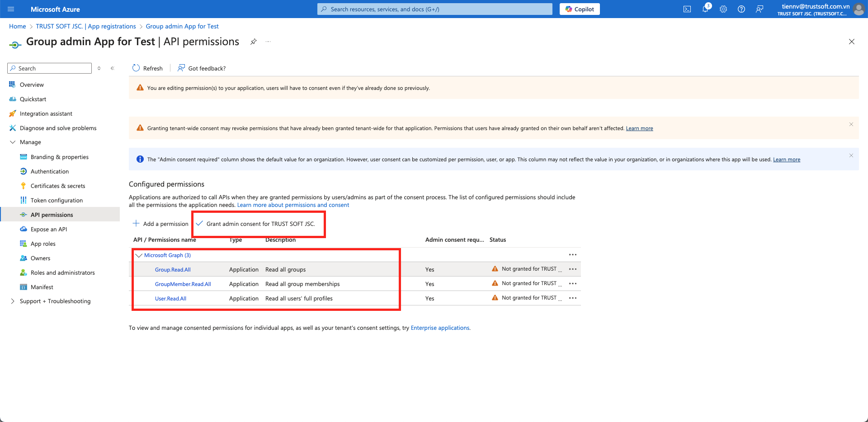
Task: Click the top Azure search box
Action: pos(434,9)
